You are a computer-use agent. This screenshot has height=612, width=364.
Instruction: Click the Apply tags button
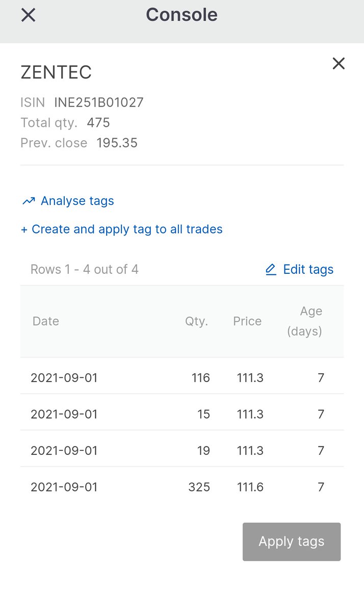292,542
